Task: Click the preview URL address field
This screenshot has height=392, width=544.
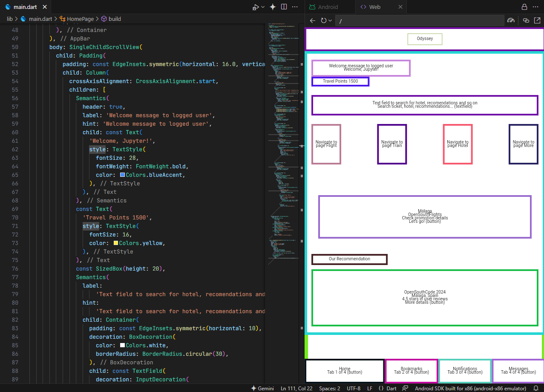Action: (x=419, y=20)
